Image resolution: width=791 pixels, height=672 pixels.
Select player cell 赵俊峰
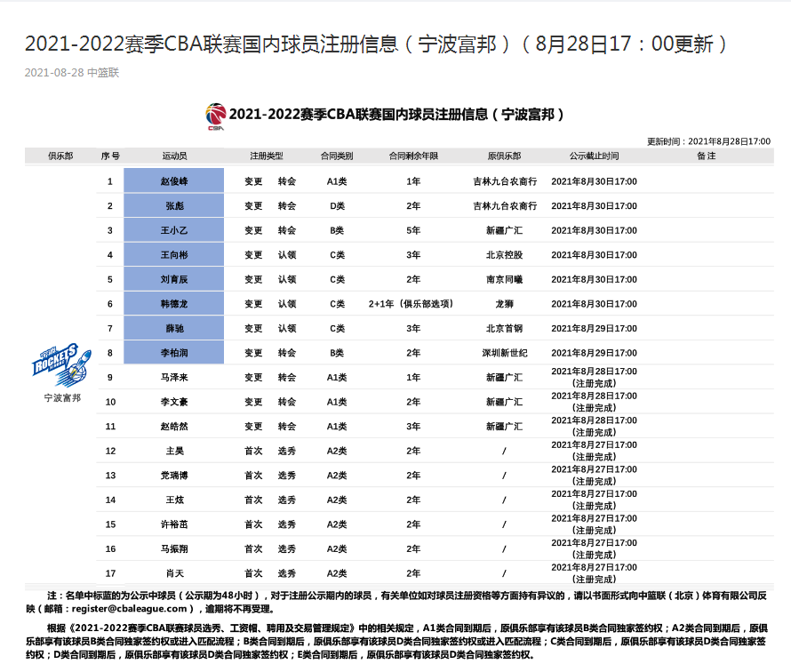(174, 180)
